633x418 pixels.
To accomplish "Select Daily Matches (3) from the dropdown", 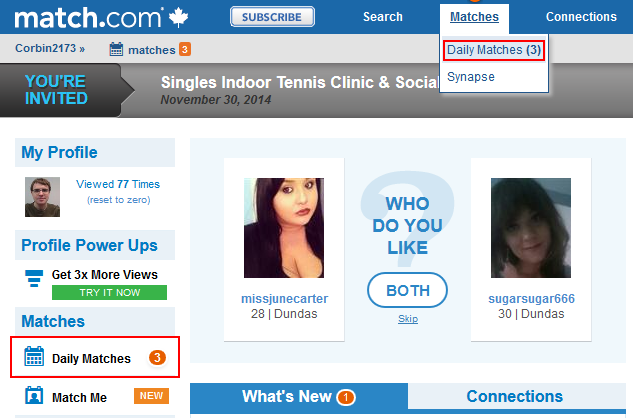I will tap(494, 50).
